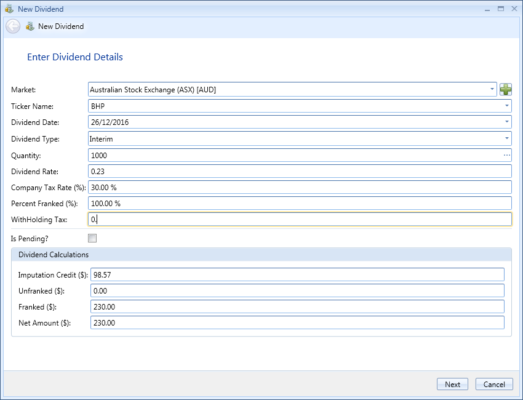Click the Imputation Credit value field

pos(297,275)
